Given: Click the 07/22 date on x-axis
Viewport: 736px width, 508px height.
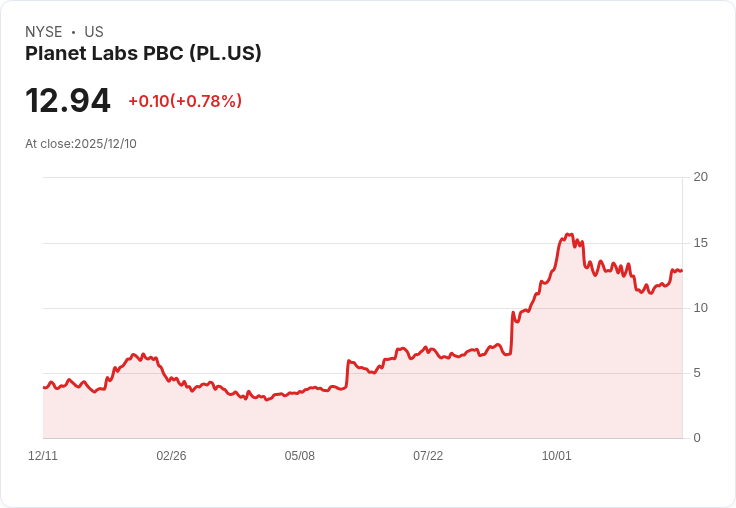Looking at the screenshot, I should pyautogui.click(x=428, y=456).
